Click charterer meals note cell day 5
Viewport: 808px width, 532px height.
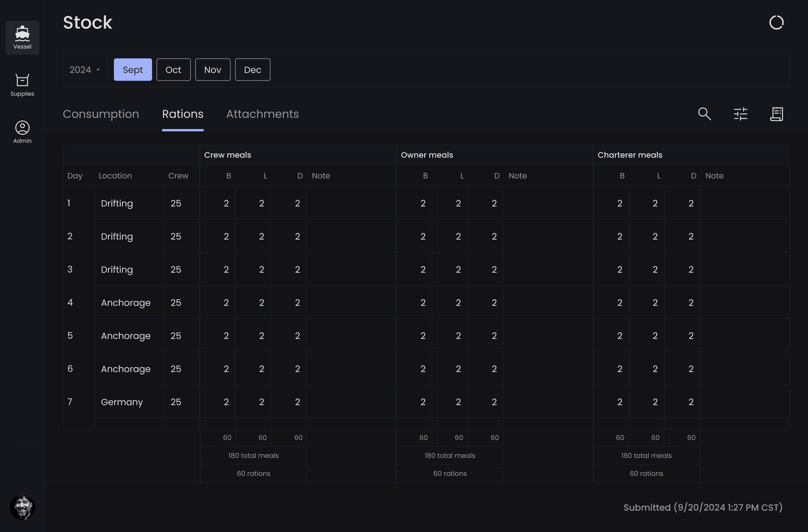coord(745,335)
